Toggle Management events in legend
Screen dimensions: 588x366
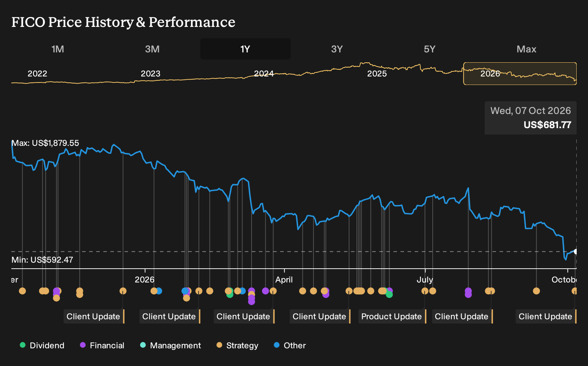click(x=171, y=345)
